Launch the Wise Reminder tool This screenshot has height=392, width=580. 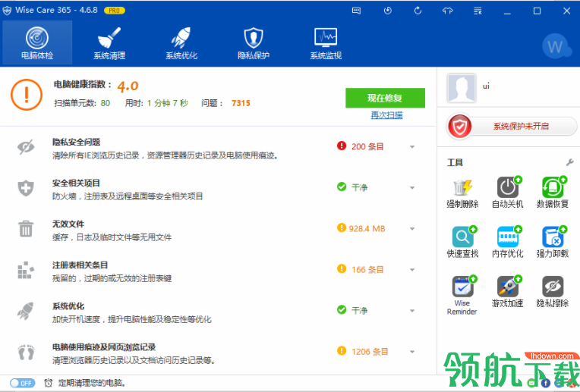pyautogui.click(x=462, y=296)
